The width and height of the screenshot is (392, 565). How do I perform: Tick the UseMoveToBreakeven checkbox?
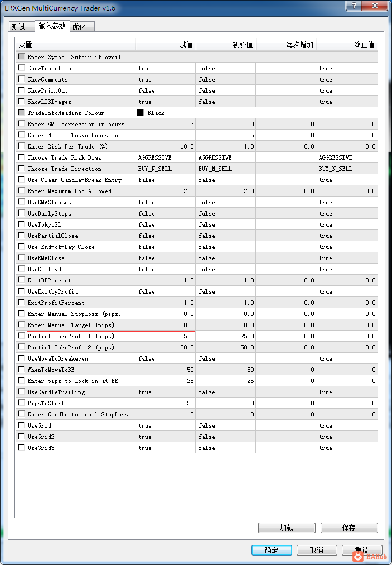[22, 358]
